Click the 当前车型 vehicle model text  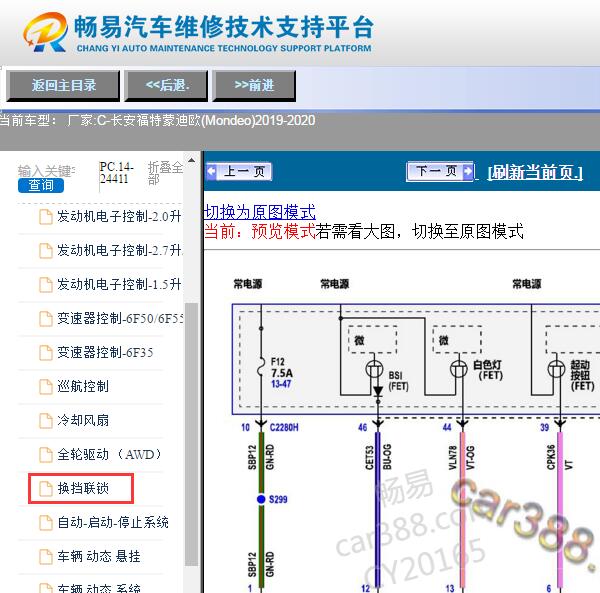tap(158, 121)
